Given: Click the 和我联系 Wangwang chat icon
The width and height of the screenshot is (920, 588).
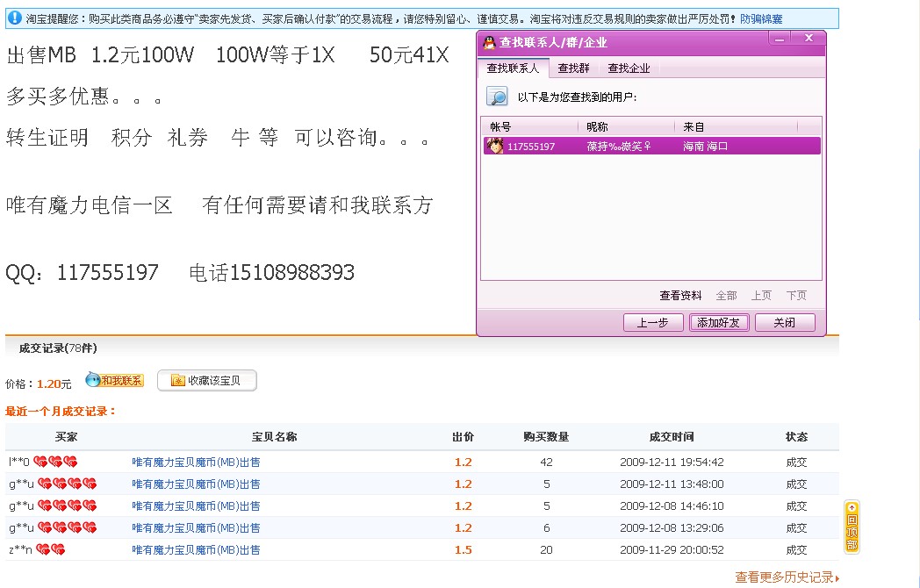Looking at the screenshot, I should coord(114,380).
